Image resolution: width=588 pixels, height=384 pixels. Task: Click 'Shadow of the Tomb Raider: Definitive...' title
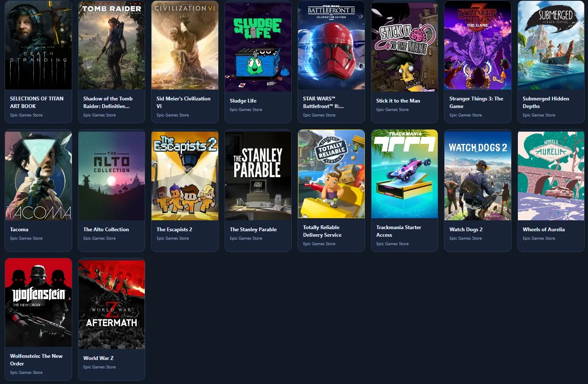click(108, 103)
